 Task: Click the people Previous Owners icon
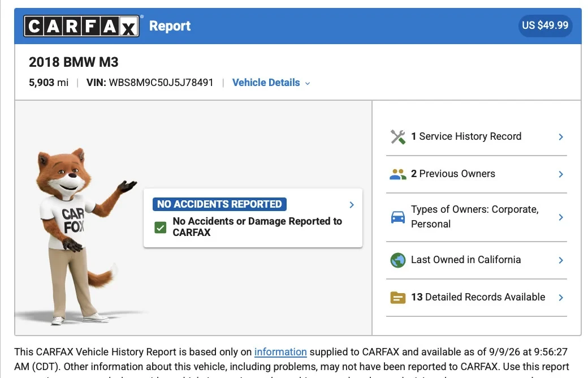coord(398,174)
